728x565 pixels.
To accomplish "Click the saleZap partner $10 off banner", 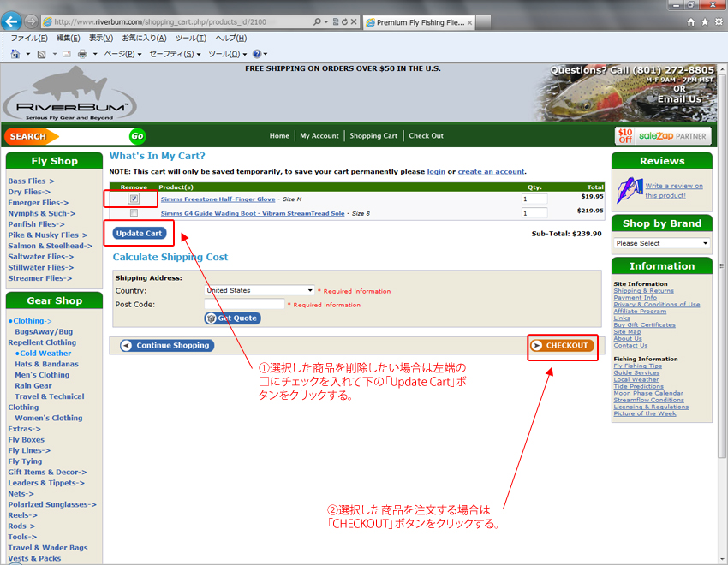I will click(663, 136).
